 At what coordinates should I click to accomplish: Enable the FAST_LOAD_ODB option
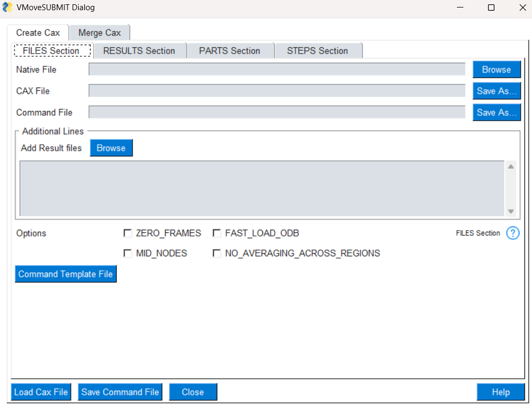coord(217,233)
